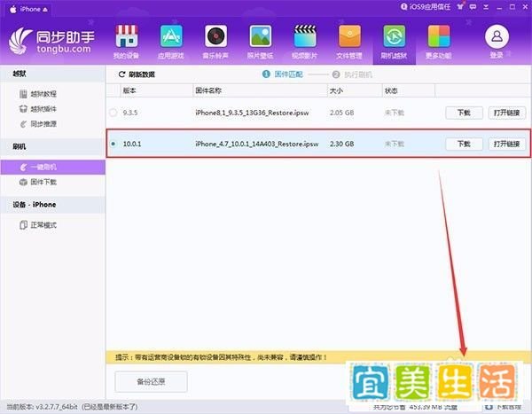The height and width of the screenshot is (414, 532).
Task: Sort by the 固件名称 column header
Action: click(260, 90)
